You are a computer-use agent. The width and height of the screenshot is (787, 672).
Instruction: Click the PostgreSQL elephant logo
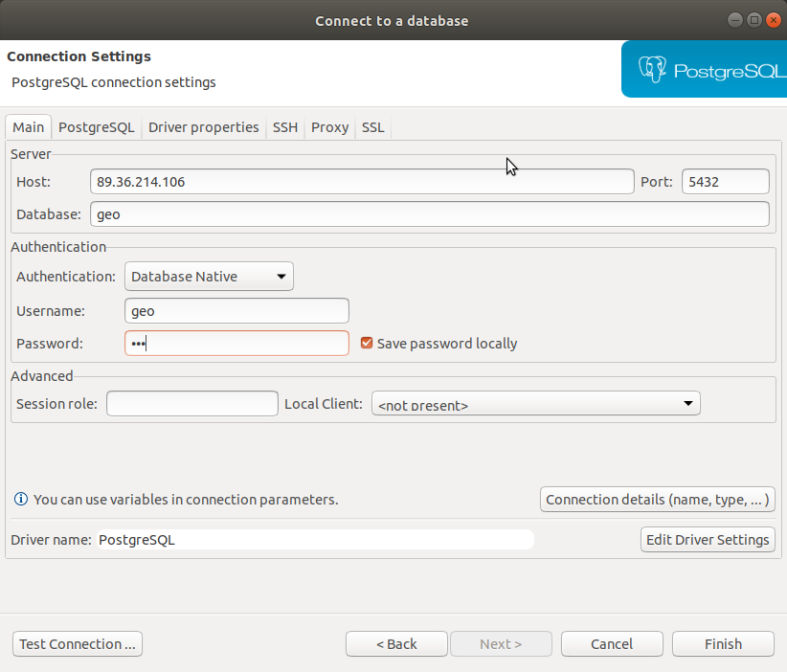(654, 70)
